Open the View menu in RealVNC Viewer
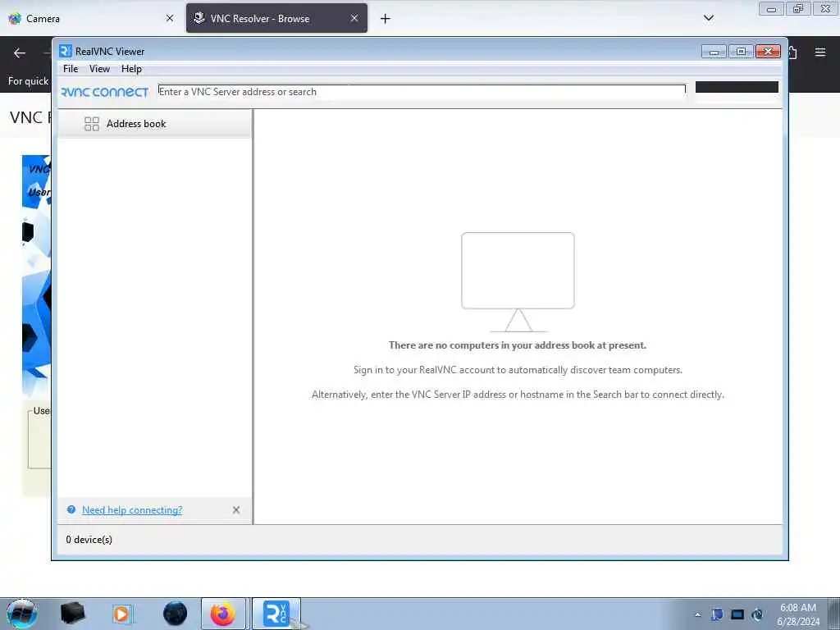The height and width of the screenshot is (630, 840). [x=99, y=69]
